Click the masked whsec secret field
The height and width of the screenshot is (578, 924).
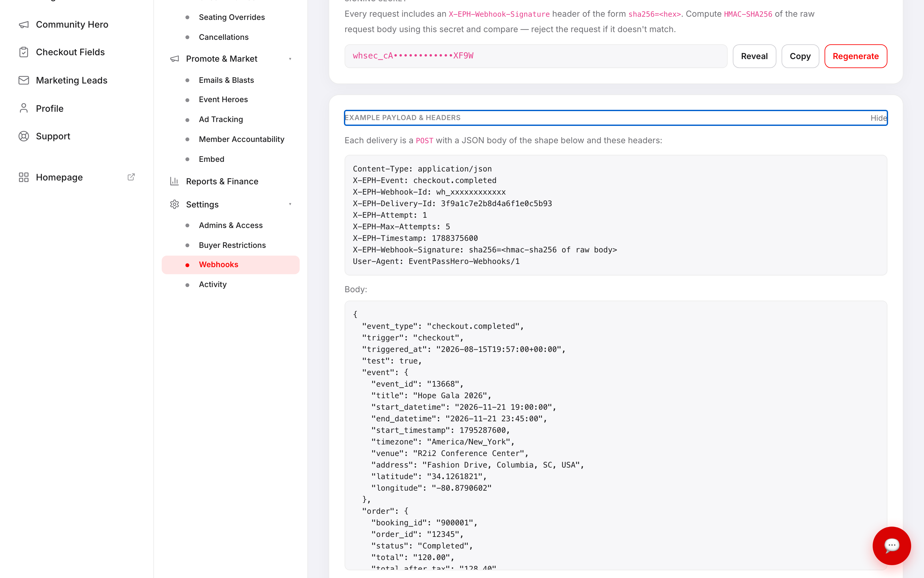536,56
